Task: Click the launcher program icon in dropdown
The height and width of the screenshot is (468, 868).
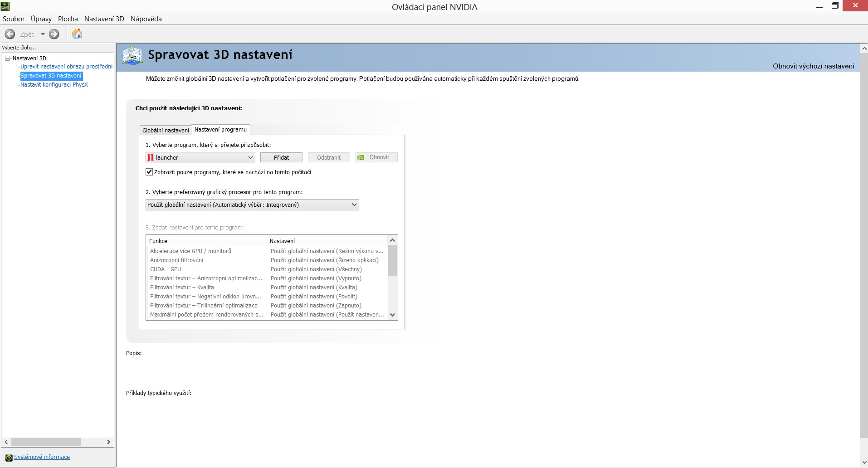Action: (x=151, y=157)
